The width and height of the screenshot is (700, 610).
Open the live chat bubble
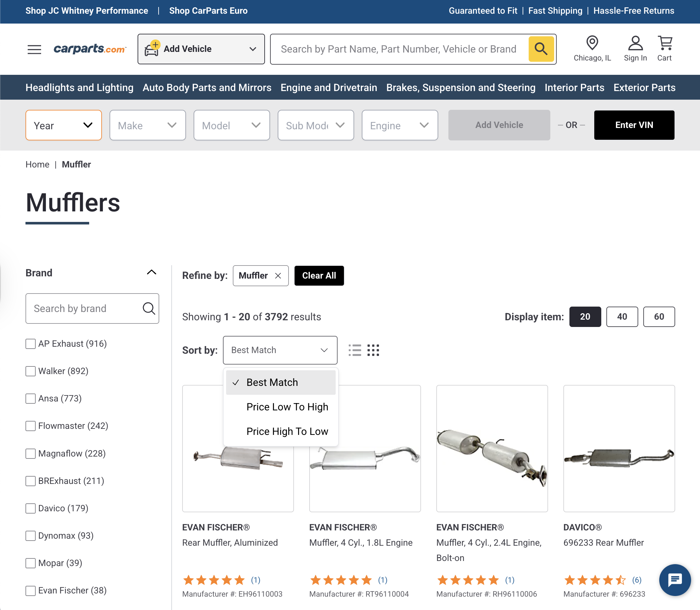(x=675, y=580)
